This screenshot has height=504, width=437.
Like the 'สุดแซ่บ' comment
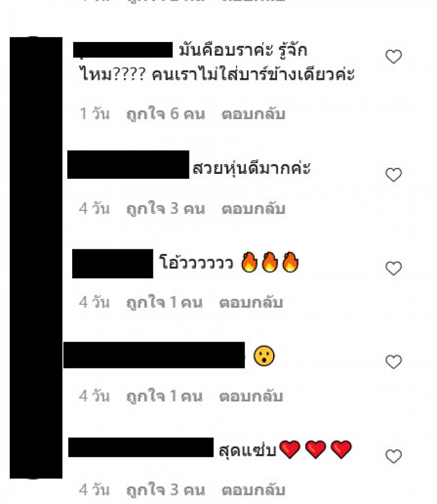[x=394, y=456]
